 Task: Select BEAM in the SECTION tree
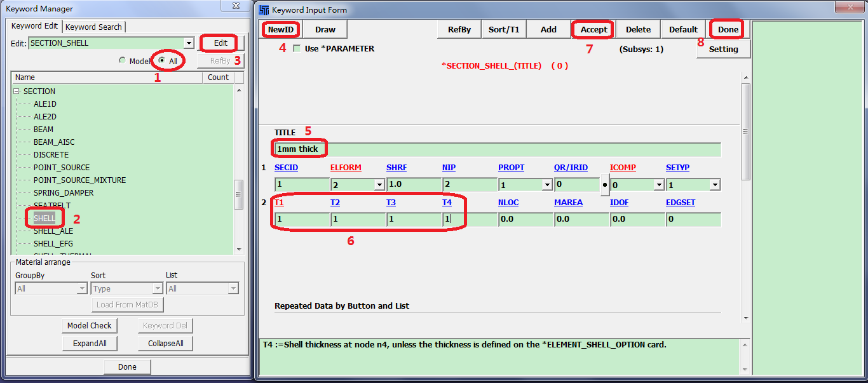[43, 130]
